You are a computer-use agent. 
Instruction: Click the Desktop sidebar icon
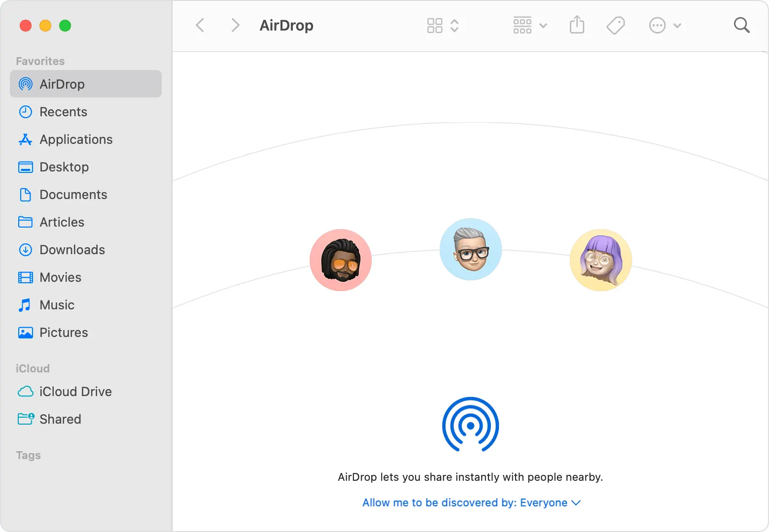click(26, 167)
